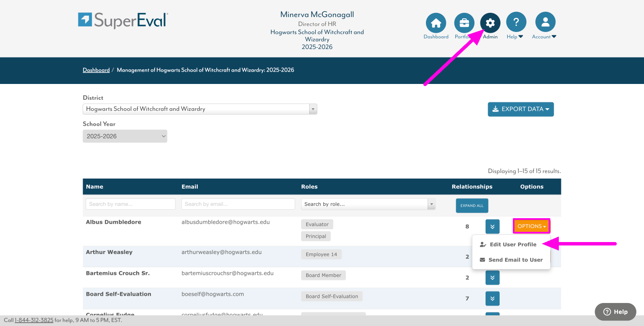Open the School Year 2025-2026 dropdown
644x326 pixels.
point(125,136)
